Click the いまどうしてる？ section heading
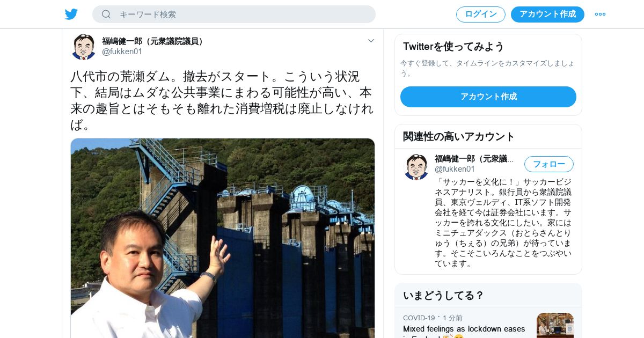The height and width of the screenshot is (338, 644). (444, 296)
